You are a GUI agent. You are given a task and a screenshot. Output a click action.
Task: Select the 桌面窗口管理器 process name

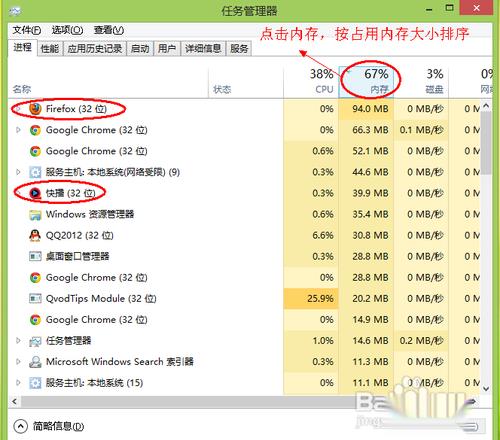pyautogui.click(x=77, y=256)
